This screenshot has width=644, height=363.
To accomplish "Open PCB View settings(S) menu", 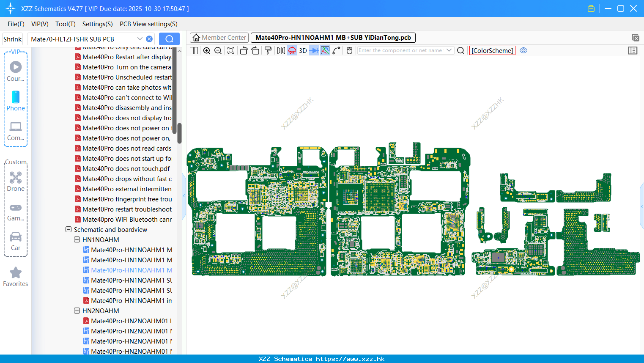I will 148,24.
